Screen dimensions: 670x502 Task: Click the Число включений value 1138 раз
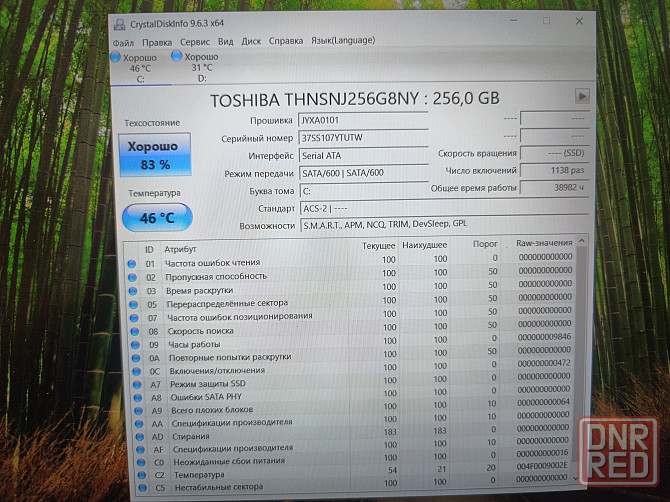[554, 170]
